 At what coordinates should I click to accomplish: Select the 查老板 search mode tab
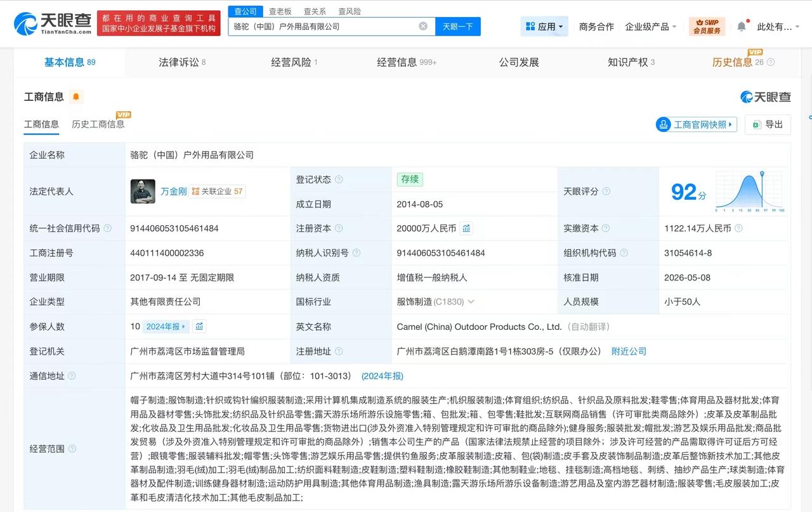point(280,11)
